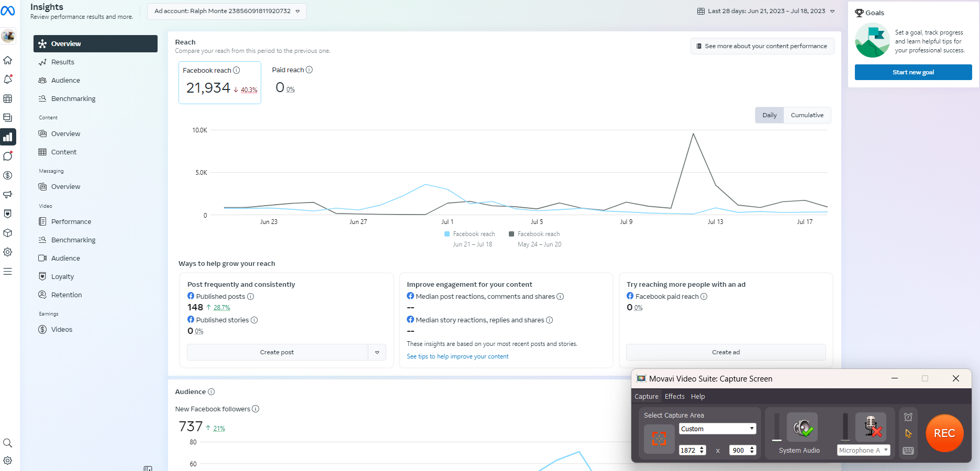Adjust the System Audio volume slider
The width and height of the screenshot is (980, 471).
point(777,427)
